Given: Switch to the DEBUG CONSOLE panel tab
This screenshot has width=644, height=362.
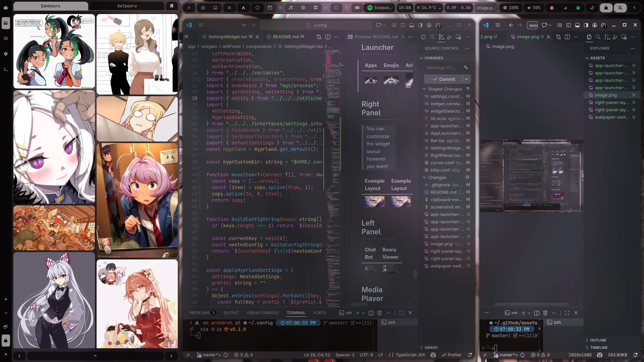Looking at the screenshot, I should (x=263, y=313).
